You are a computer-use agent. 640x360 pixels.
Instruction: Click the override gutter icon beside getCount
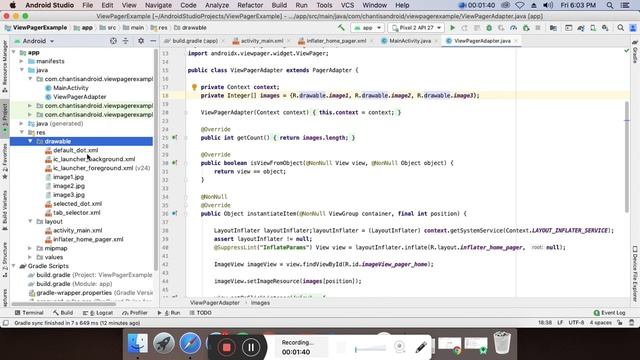(x=174, y=138)
